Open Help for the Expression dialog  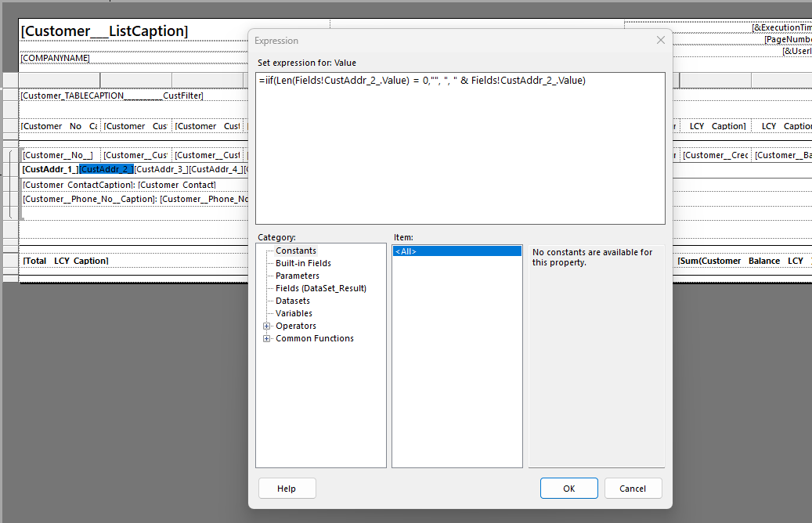[x=286, y=488]
